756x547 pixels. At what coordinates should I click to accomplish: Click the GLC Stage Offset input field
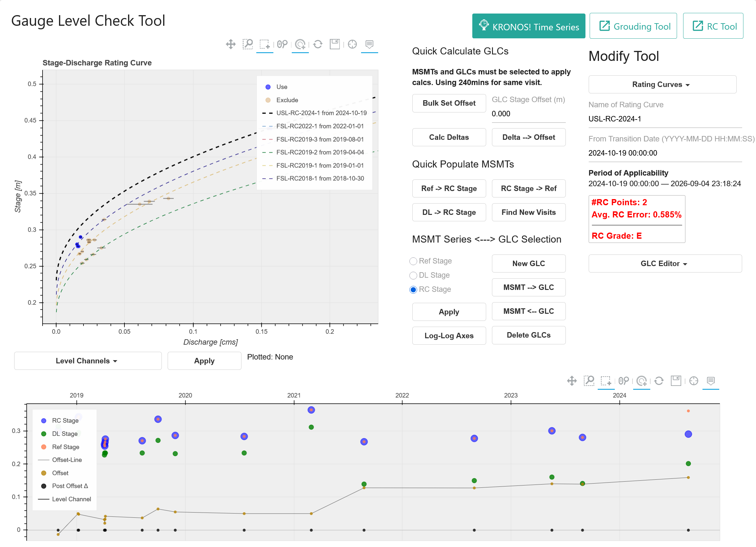[x=529, y=114]
